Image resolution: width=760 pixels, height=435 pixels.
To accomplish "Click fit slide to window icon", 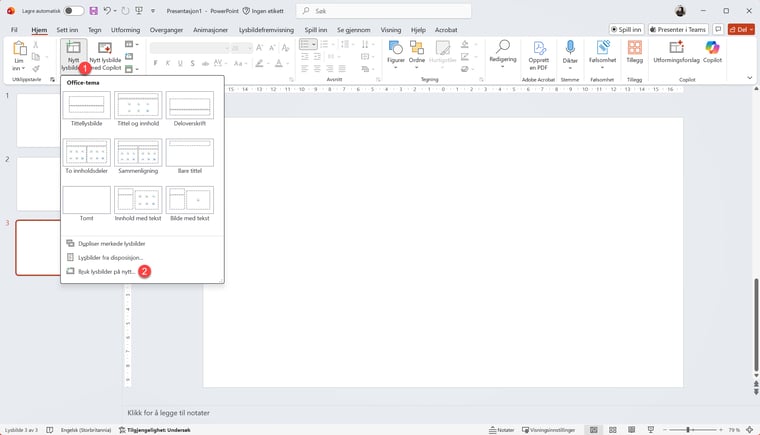I will 749,430.
